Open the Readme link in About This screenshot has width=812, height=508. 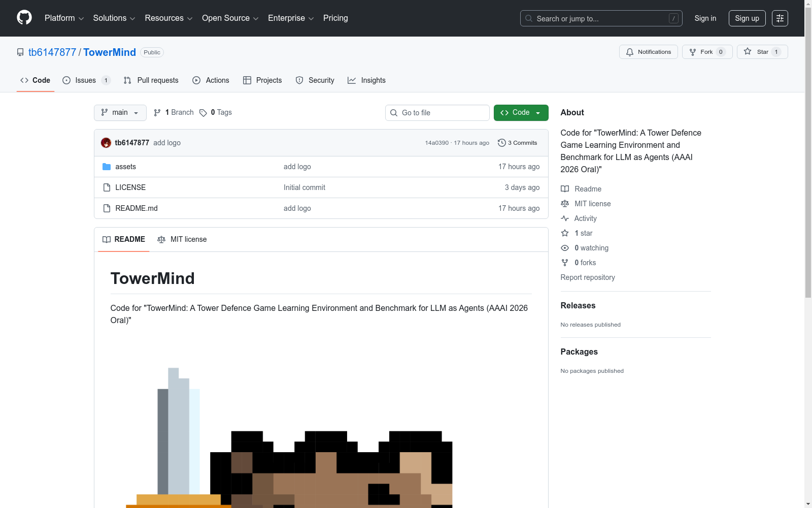coord(581,189)
